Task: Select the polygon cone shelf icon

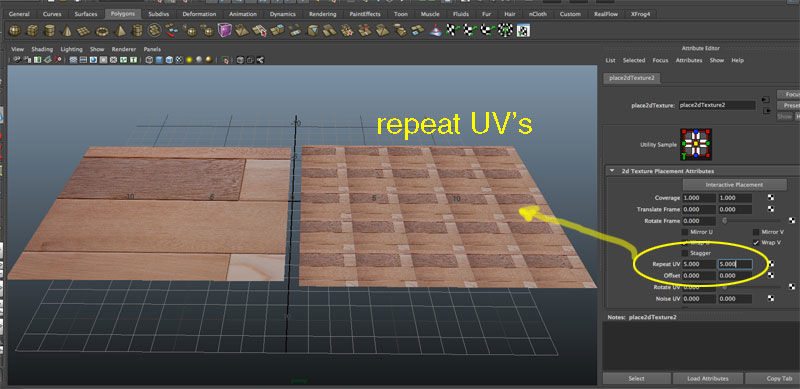Action: tap(67, 31)
